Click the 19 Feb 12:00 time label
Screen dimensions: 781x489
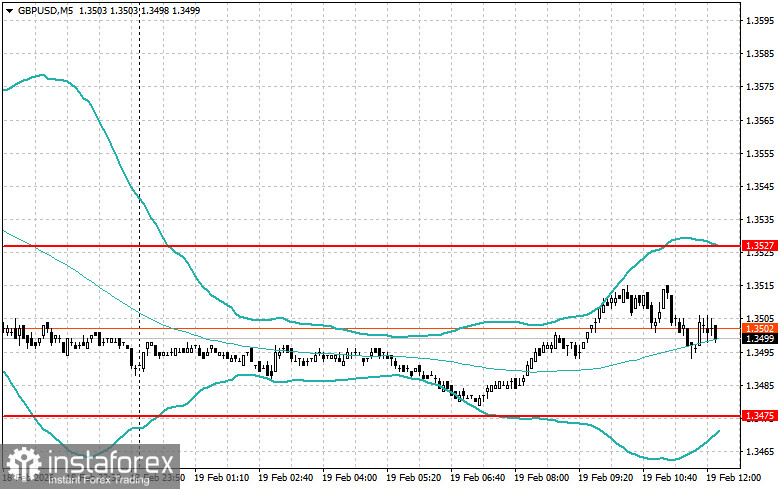tap(734, 478)
